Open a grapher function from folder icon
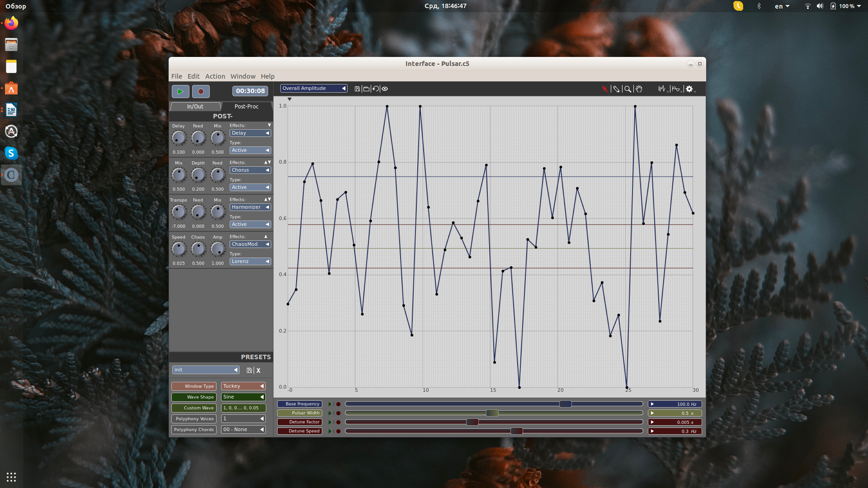This screenshot has width=868, height=488. (366, 89)
